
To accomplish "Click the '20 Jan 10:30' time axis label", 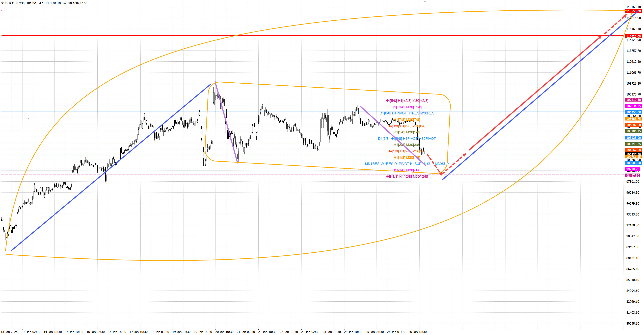I will pos(224,332).
